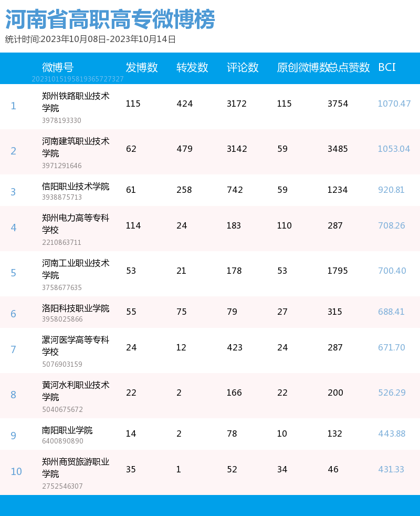This screenshot has width=420, height=516.
Task: Click the title 河南省高职高专微博榜
Action: tap(110, 19)
